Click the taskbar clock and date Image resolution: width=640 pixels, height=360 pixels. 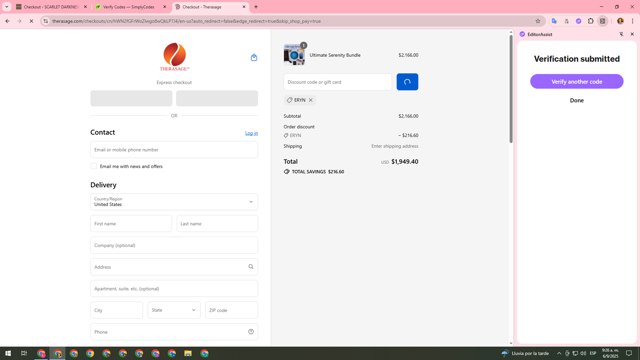click(x=610, y=353)
